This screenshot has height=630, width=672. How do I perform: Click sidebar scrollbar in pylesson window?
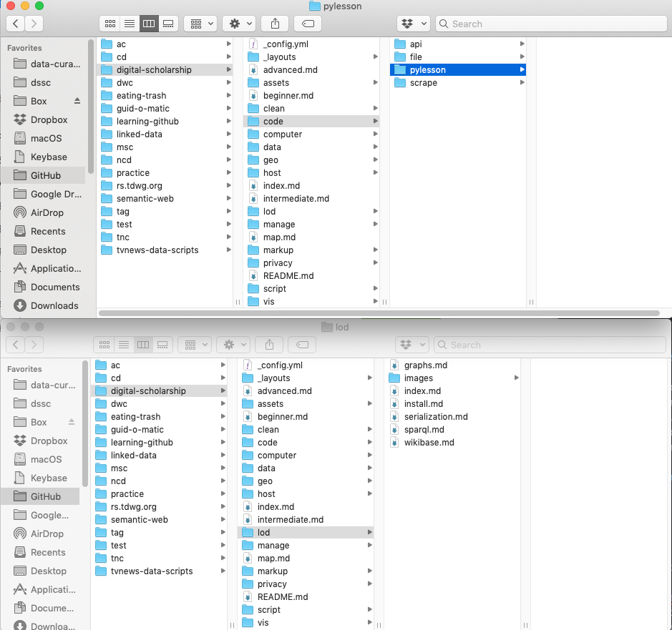[90, 107]
